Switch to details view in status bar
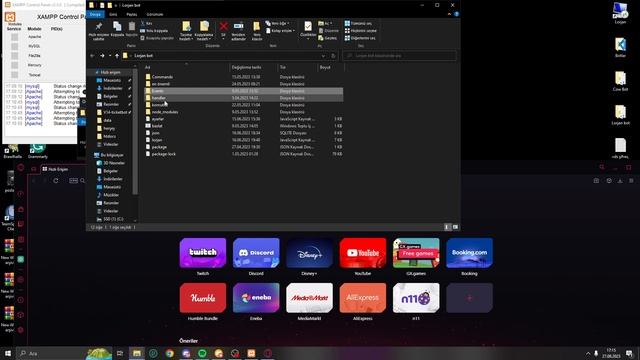Screen dimensions: 640x360 coord(447,227)
